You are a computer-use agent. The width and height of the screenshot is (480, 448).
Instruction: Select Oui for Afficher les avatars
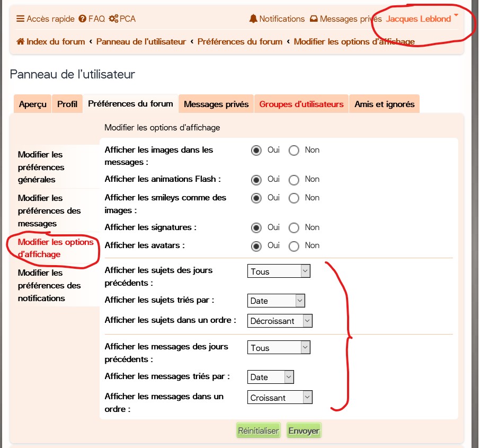(x=256, y=246)
